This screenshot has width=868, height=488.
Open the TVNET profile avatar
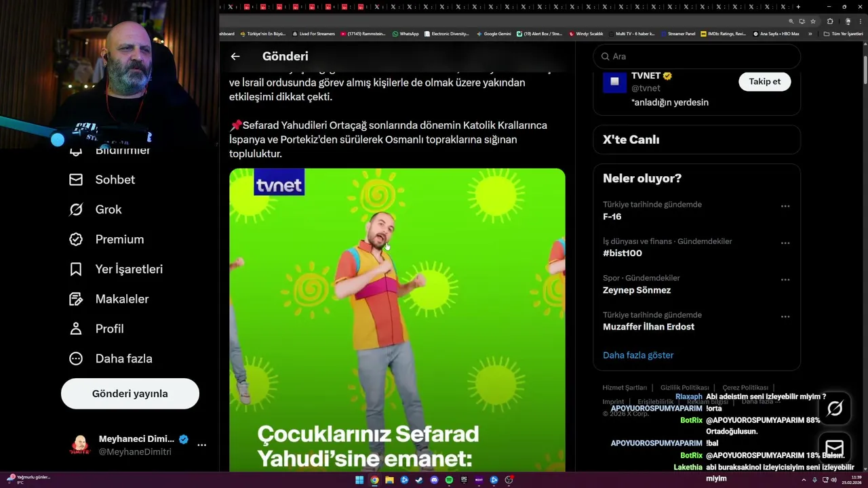(614, 81)
